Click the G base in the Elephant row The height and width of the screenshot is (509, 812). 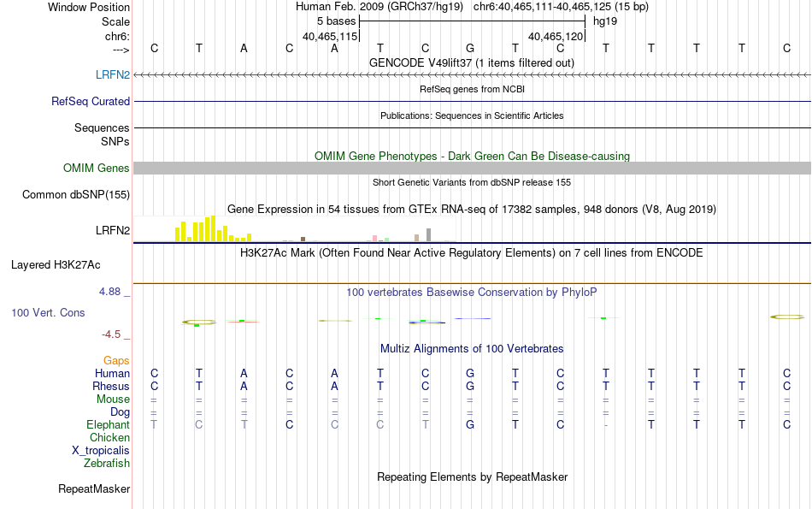tap(470, 424)
